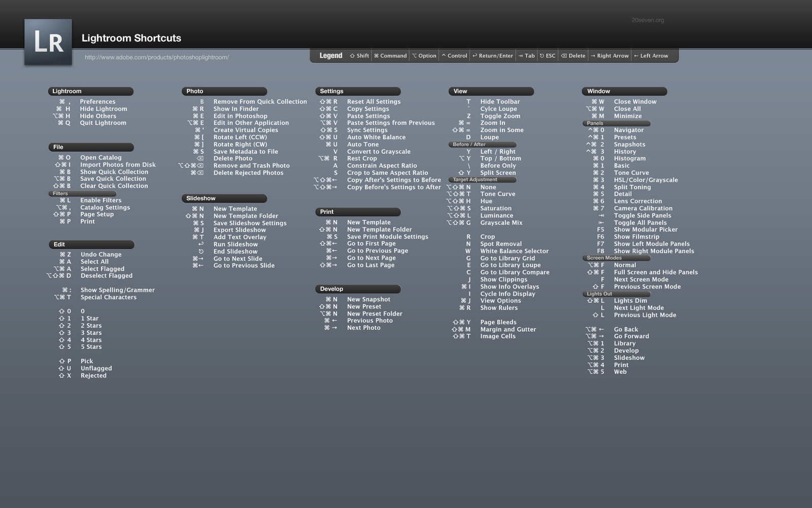Screen dimensions: 812x508
Task: Click the 'Rotate Left (CCW)' row
Action: point(230,137)
